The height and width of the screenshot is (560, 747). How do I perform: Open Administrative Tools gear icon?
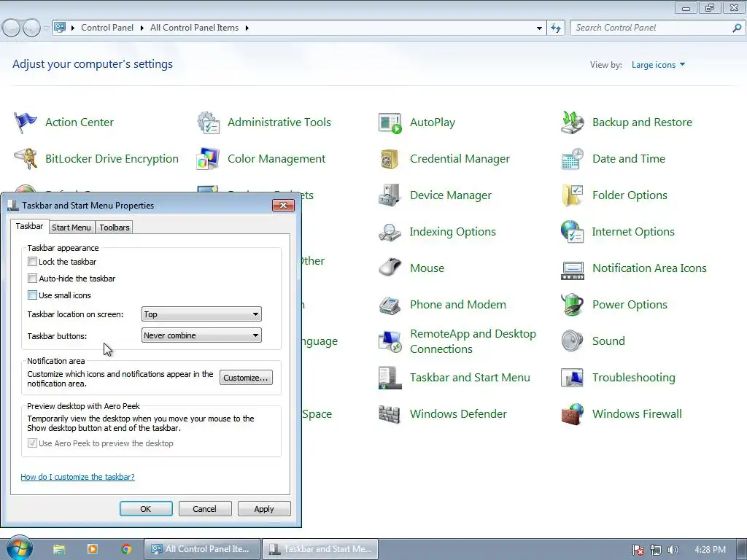coord(208,122)
